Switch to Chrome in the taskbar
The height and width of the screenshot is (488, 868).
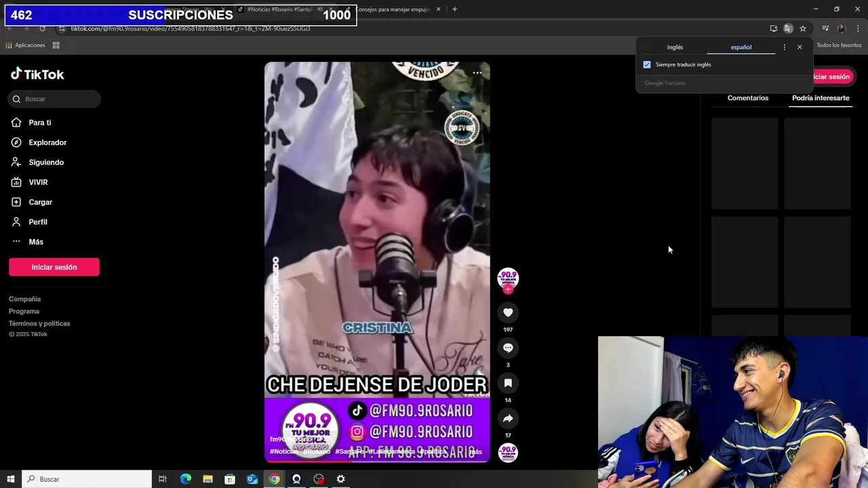tap(274, 479)
